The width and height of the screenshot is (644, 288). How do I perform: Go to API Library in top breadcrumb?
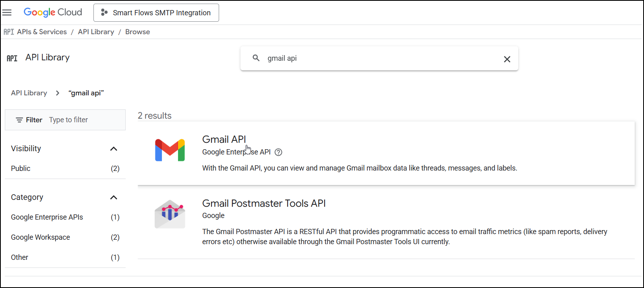point(96,32)
